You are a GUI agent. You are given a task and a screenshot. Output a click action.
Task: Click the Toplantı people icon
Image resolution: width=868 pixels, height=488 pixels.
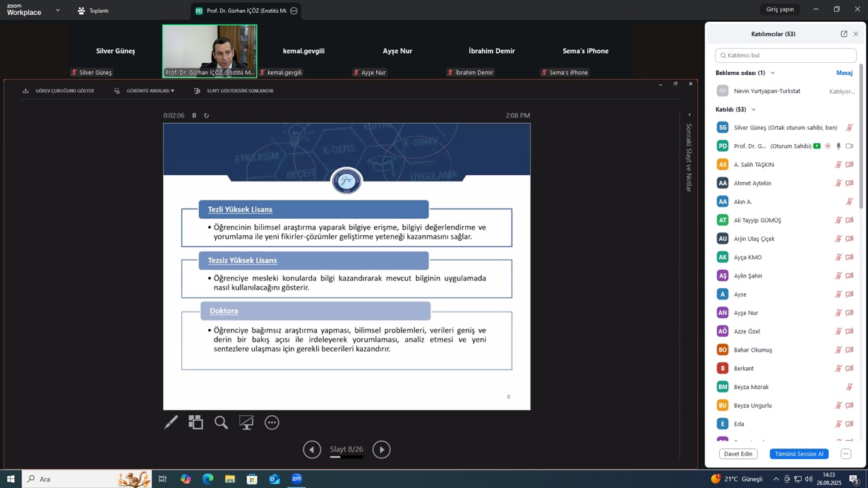pyautogui.click(x=81, y=11)
